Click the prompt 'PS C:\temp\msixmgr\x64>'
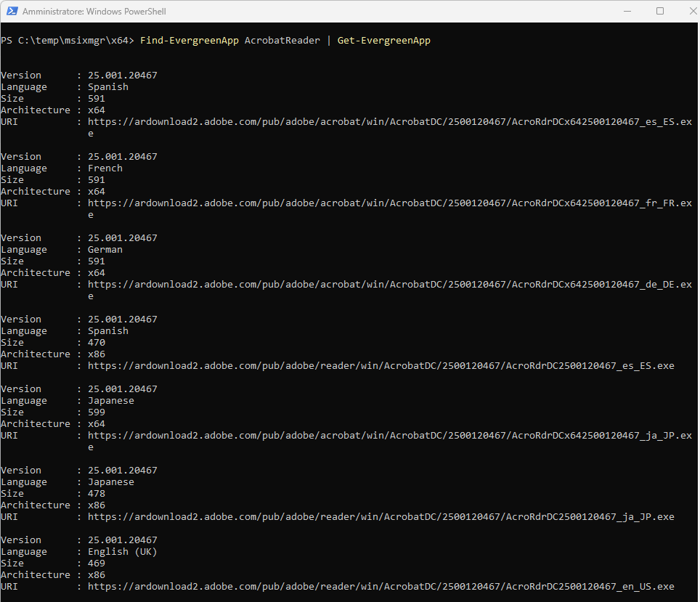 click(68, 40)
